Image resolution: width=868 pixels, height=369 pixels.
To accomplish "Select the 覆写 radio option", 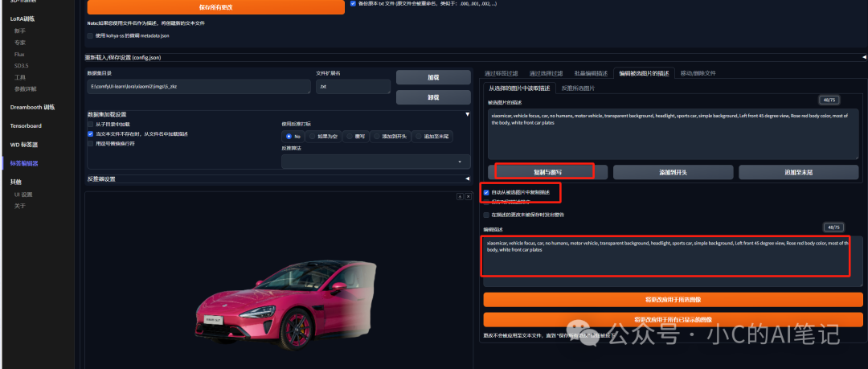I will pyautogui.click(x=355, y=137).
